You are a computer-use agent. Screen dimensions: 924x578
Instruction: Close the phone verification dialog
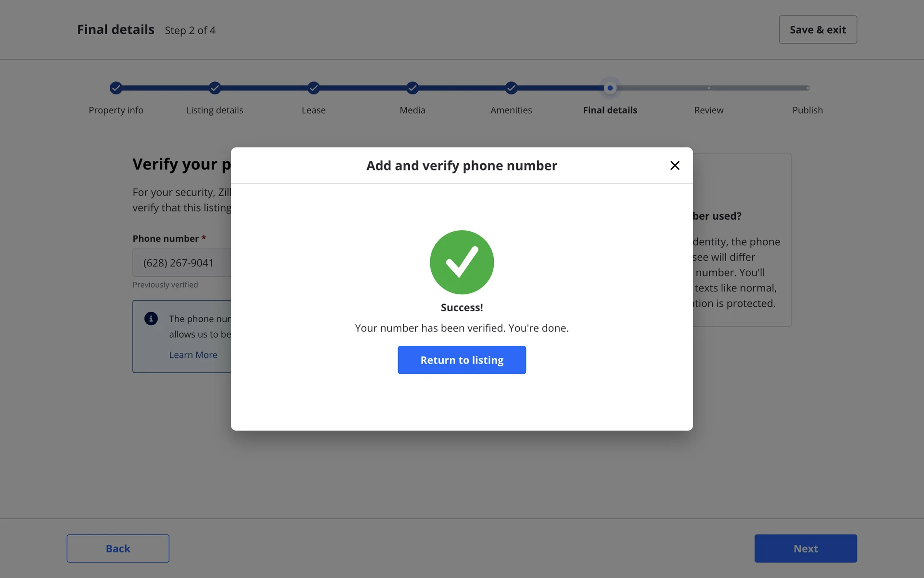[x=675, y=166]
